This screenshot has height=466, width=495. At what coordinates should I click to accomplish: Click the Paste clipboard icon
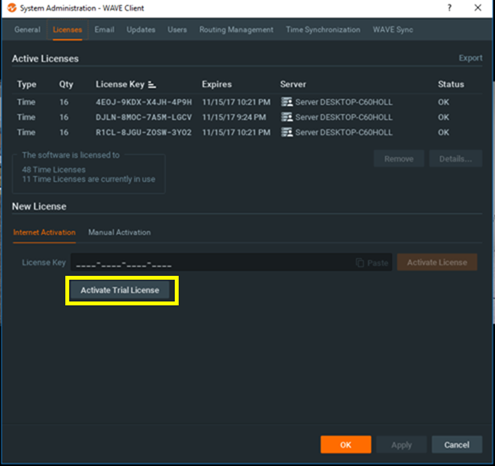pyautogui.click(x=360, y=263)
